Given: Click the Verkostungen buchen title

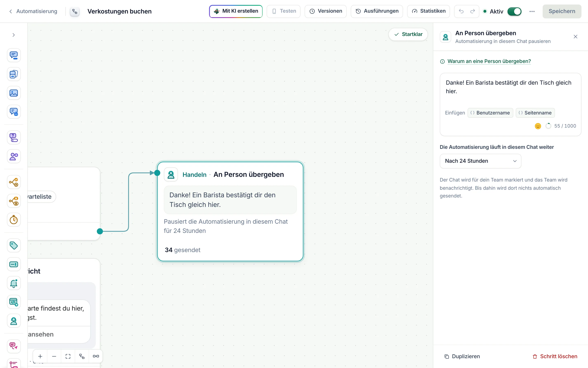Looking at the screenshot, I should click(120, 11).
